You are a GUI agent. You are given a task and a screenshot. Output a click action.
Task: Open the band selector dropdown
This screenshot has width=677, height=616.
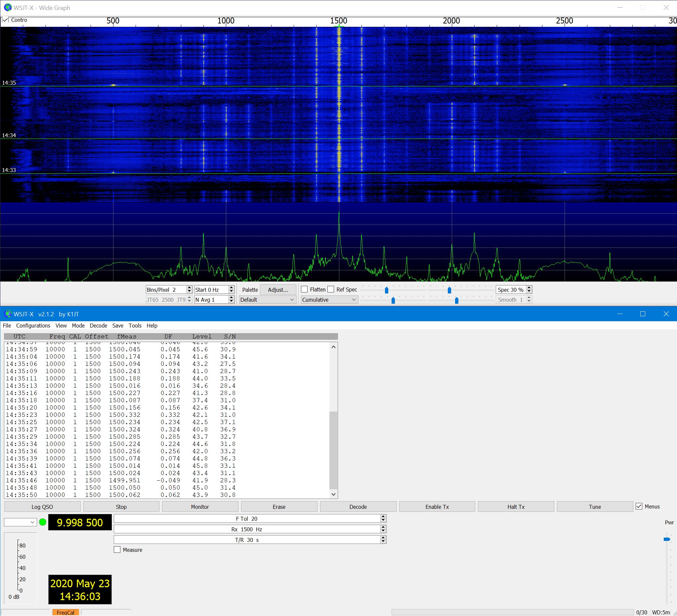point(20,522)
